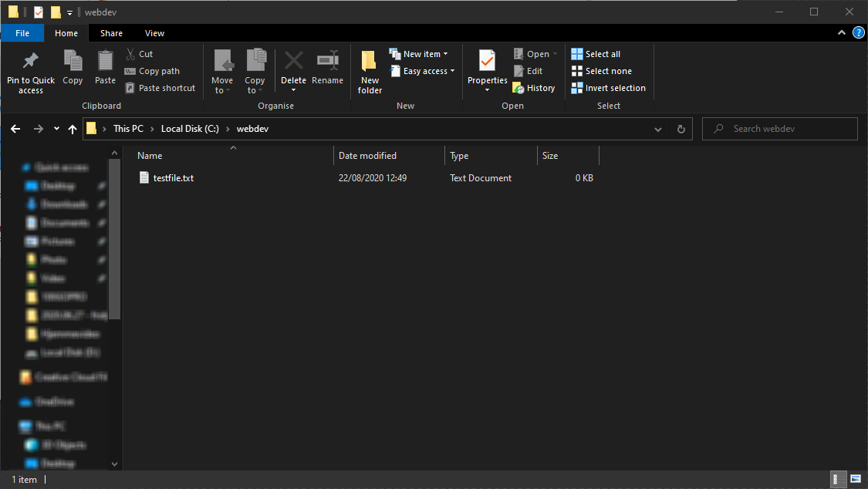Image resolution: width=868 pixels, height=489 pixels.
Task: Sort by the Date modified column
Action: (x=389, y=156)
